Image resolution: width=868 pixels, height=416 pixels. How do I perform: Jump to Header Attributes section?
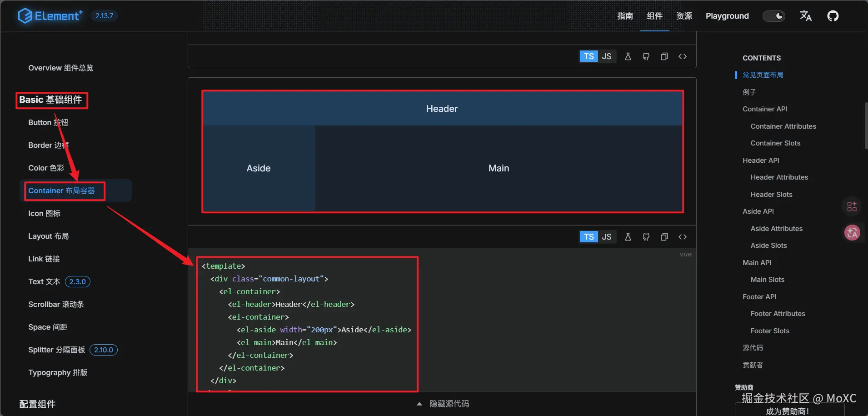[x=779, y=177]
